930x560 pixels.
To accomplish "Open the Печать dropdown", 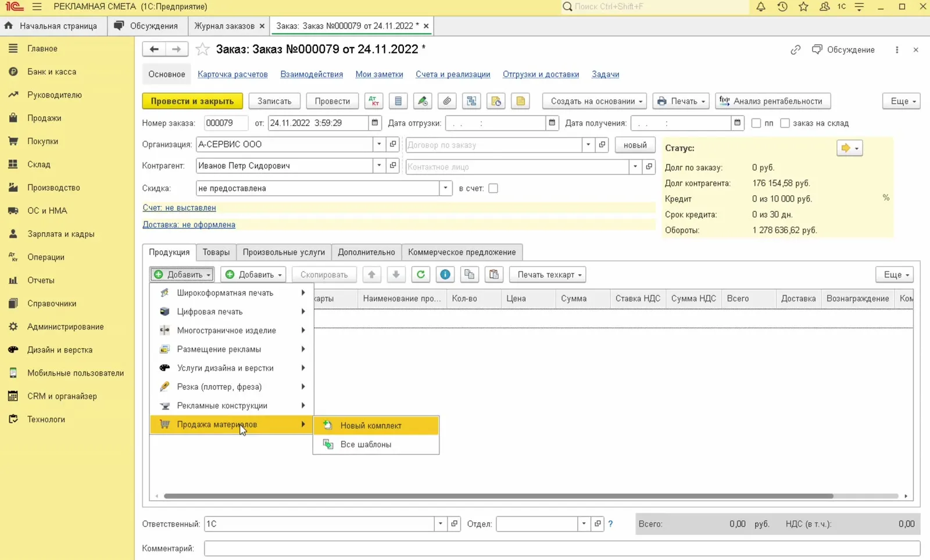I will [681, 101].
